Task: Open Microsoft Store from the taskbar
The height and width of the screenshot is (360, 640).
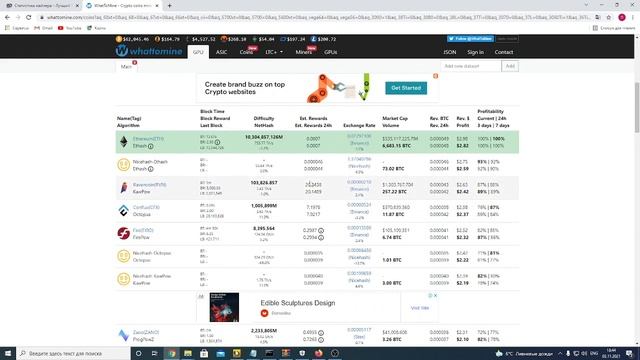Action: tap(204, 353)
